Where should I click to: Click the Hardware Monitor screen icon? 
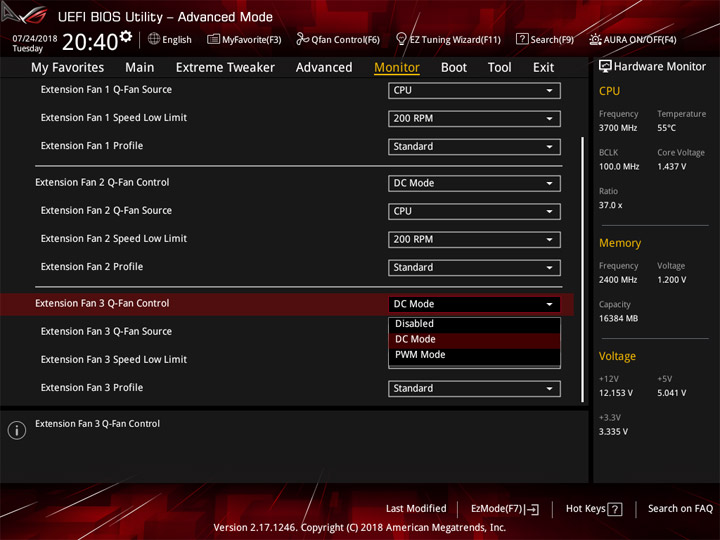(605, 67)
